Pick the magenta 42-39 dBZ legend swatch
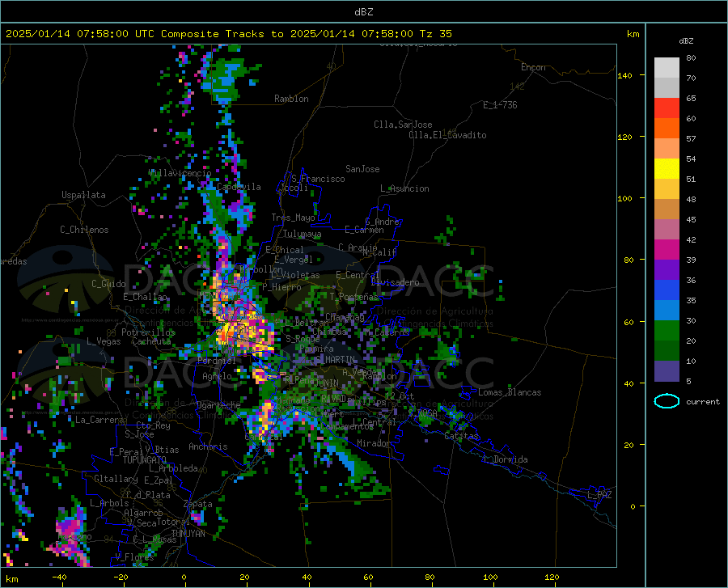This screenshot has width=728, height=588. [667, 250]
